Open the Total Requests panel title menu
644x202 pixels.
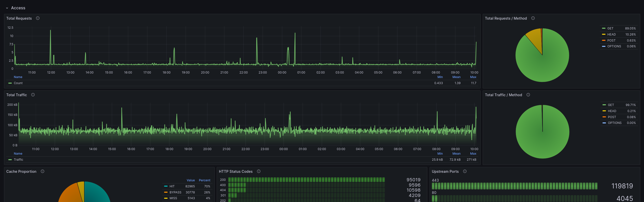tap(19, 18)
